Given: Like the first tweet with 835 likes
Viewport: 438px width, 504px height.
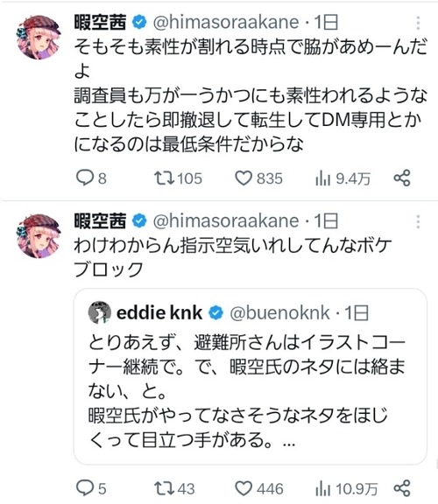Looking at the screenshot, I should (258, 178).
